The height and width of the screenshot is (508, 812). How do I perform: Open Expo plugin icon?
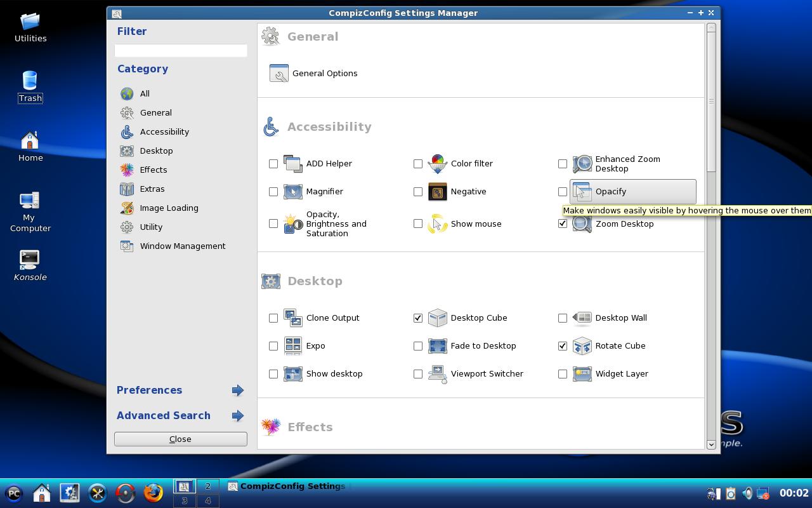click(293, 345)
